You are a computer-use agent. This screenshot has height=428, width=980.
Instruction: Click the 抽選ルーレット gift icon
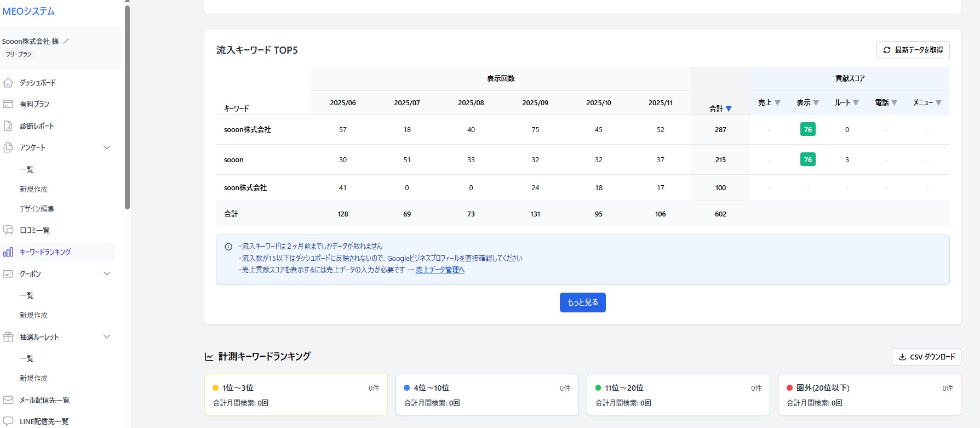[8, 337]
